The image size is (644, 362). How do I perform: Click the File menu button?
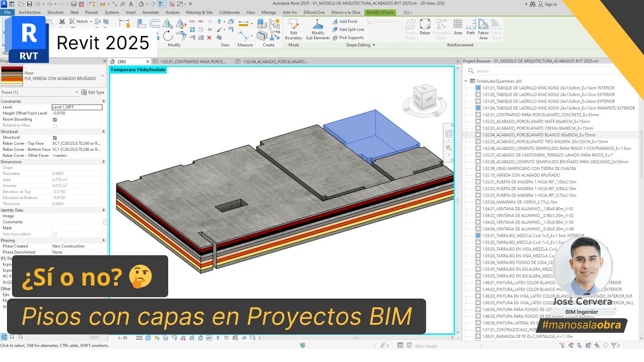(x=8, y=12)
